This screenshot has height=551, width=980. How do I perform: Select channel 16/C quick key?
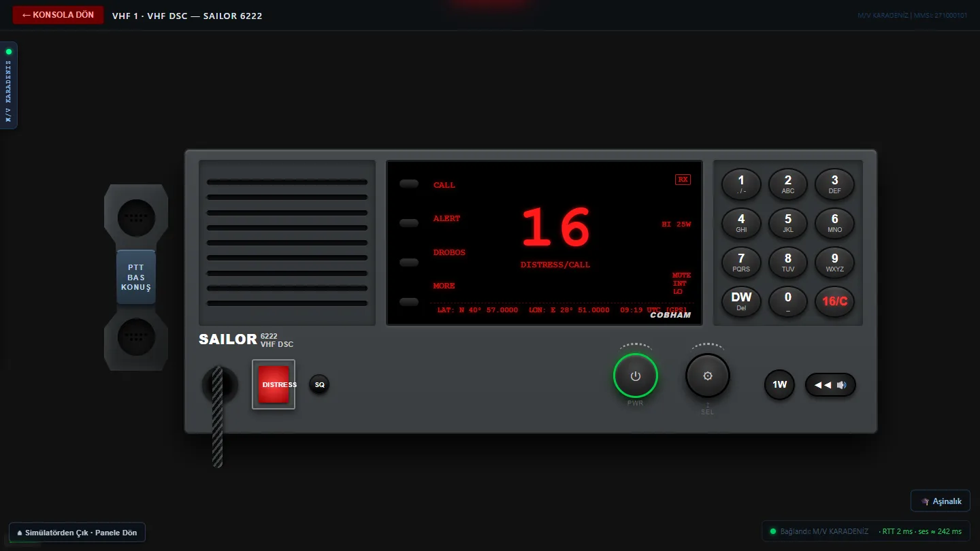(x=835, y=301)
